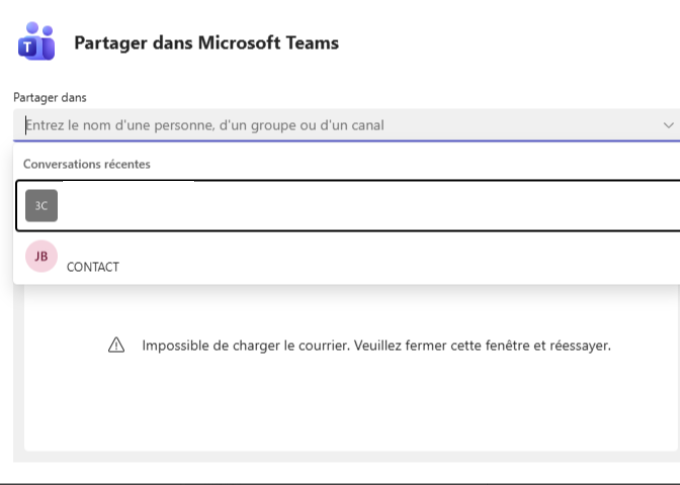The image size is (680, 485).
Task: Click the 3C gray avatar icon
Action: [x=41, y=206]
